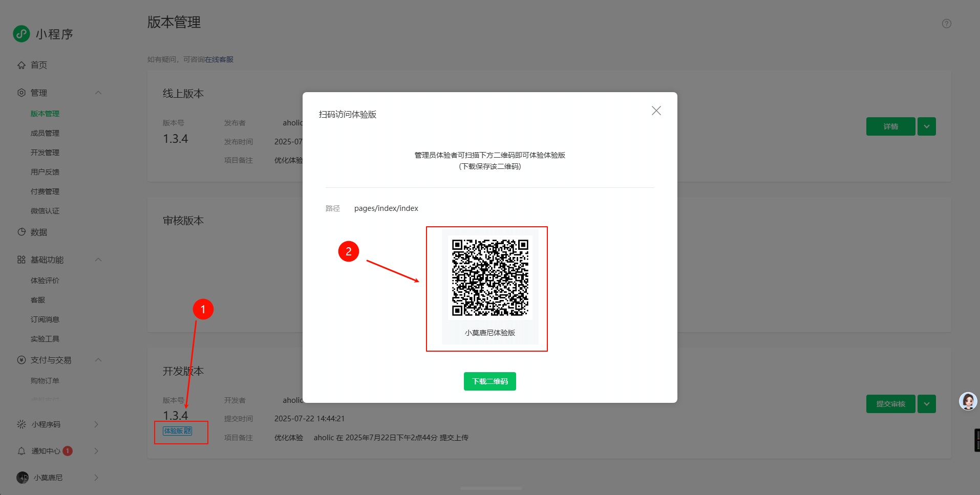This screenshot has width=980, height=495.
Task: Open 数据 section
Action: pos(39,232)
